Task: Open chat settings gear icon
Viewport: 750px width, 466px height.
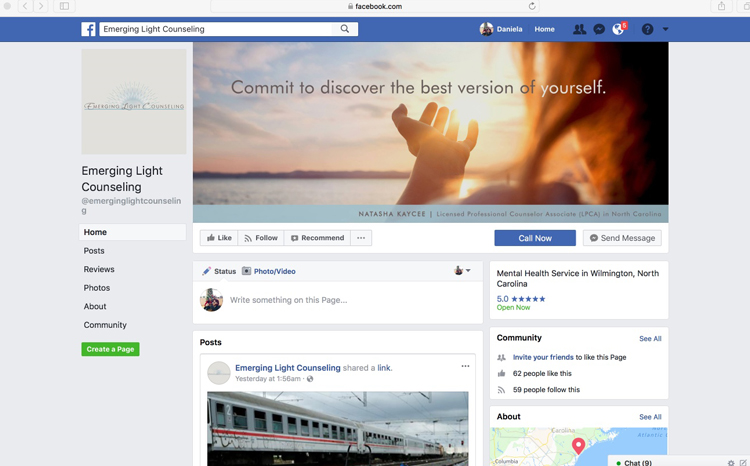Action: point(731,463)
